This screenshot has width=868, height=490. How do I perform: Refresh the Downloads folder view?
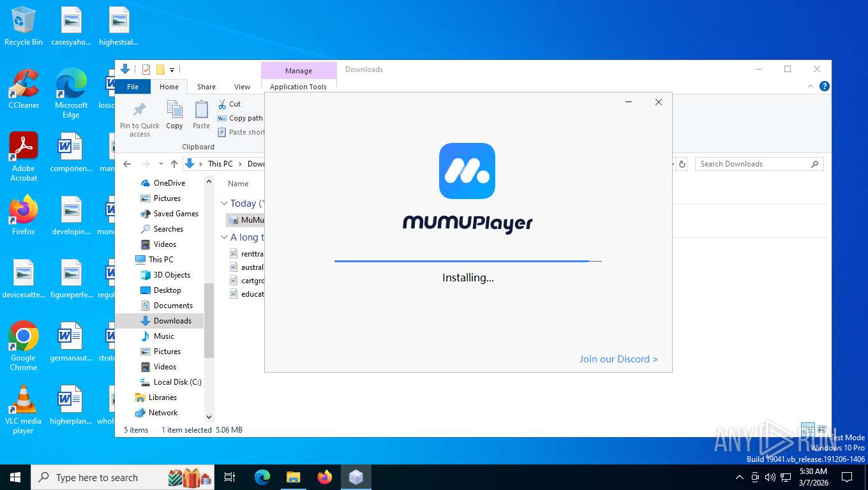click(682, 164)
